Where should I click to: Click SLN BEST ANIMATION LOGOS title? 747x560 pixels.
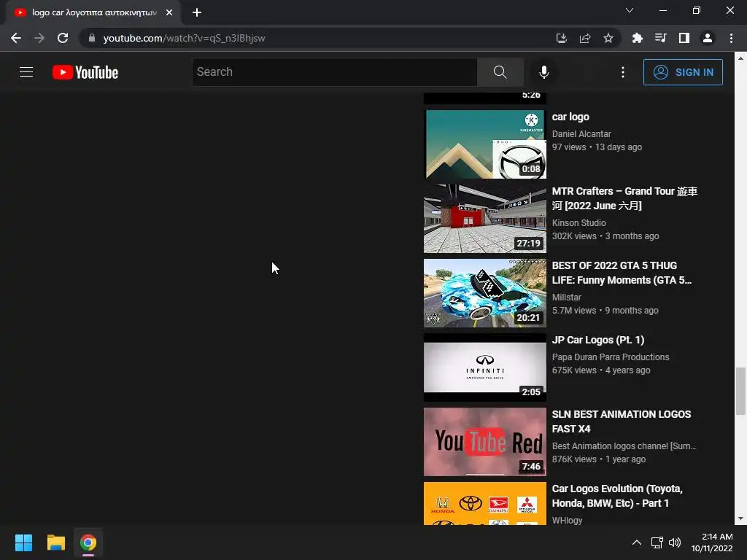(622, 421)
